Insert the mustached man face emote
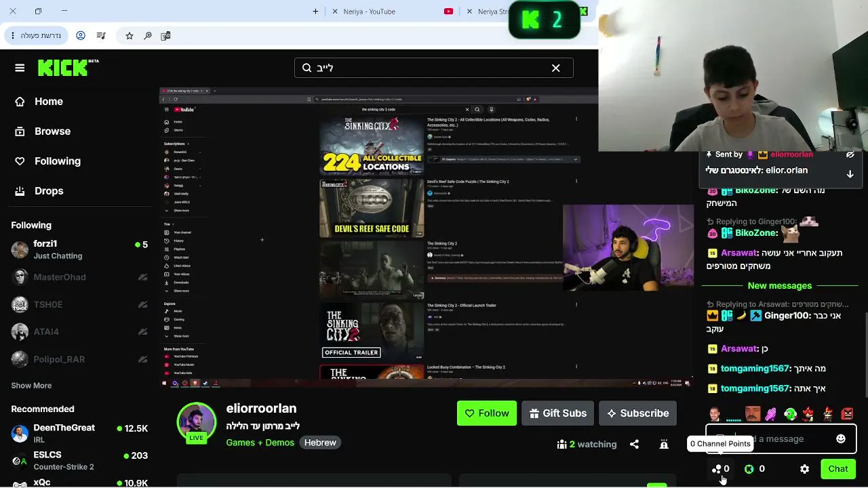Screen dimensions: 868x488 click(752, 413)
